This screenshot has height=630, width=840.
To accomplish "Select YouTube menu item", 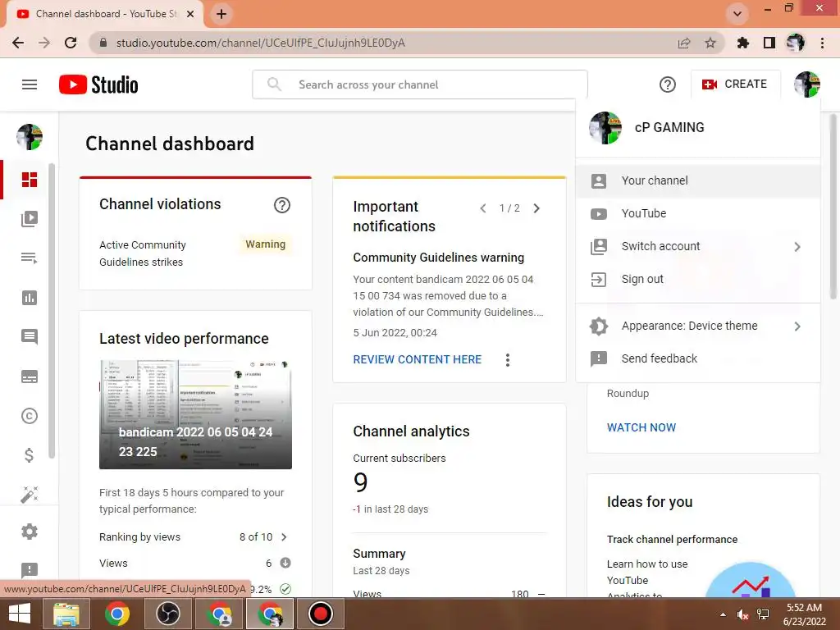I will pos(699,213).
